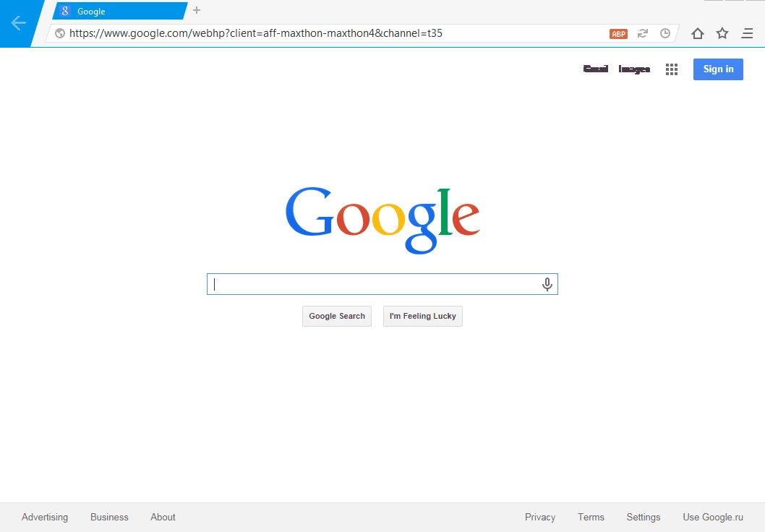765x532 pixels.
Task: Click the I'm Feeling Lucky button
Action: (x=422, y=316)
